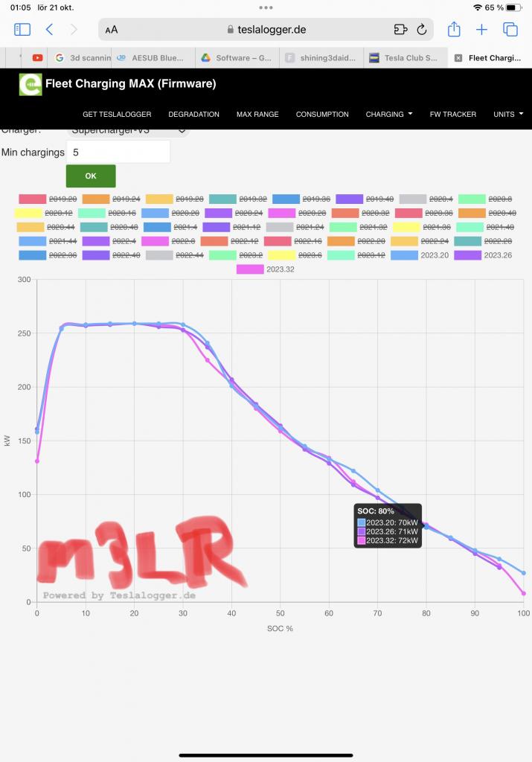532x762 pixels.
Task: Show the 2022.16 firmware series
Action: (293, 242)
